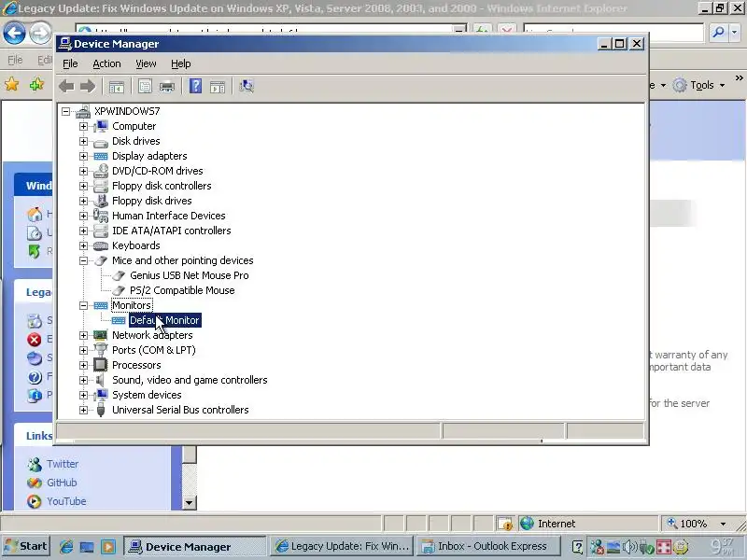Click the Universal Serial Bus controllers plug icon
Viewport: 747px width, 560px height.
pyautogui.click(x=100, y=410)
